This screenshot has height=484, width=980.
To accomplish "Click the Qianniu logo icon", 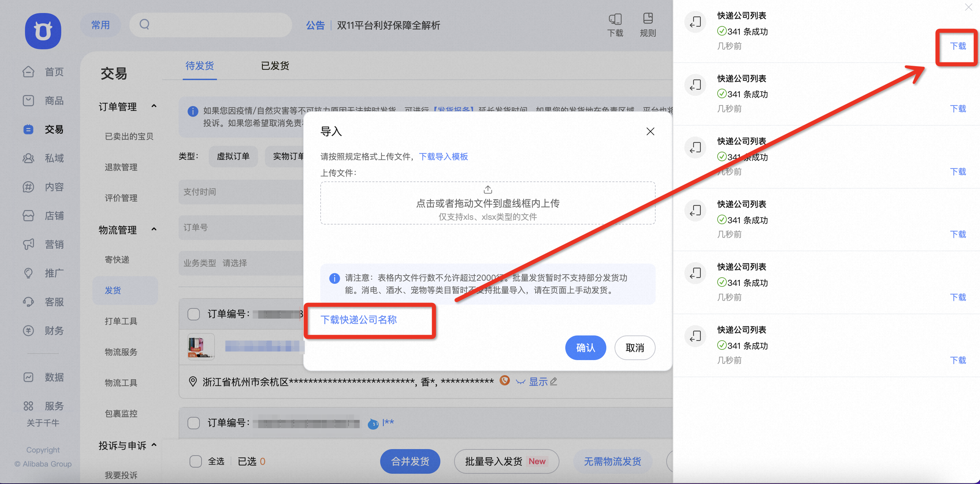I will [x=43, y=31].
